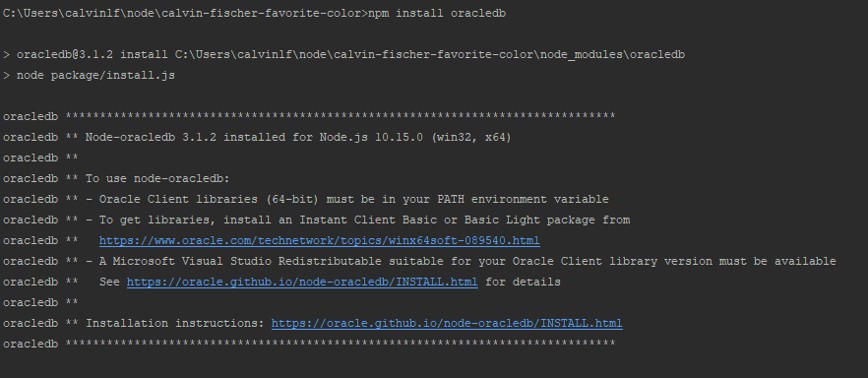Click the 'To use node-oracledb:' line
This screenshot has width=868, height=378.
tap(157, 179)
